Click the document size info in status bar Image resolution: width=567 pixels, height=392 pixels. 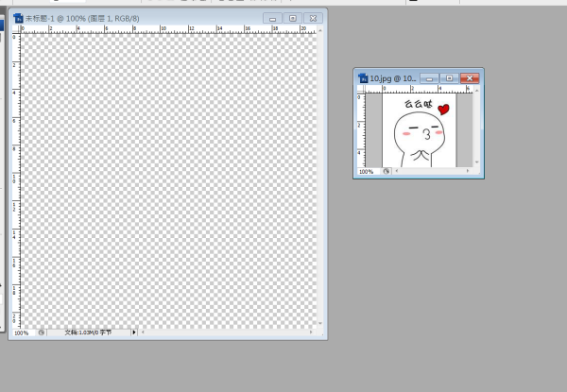tap(88, 332)
